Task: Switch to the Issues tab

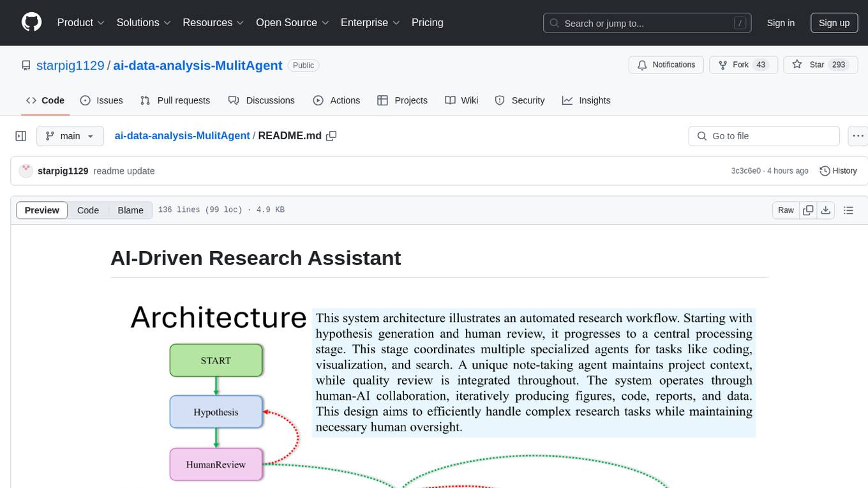Action: [x=101, y=100]
